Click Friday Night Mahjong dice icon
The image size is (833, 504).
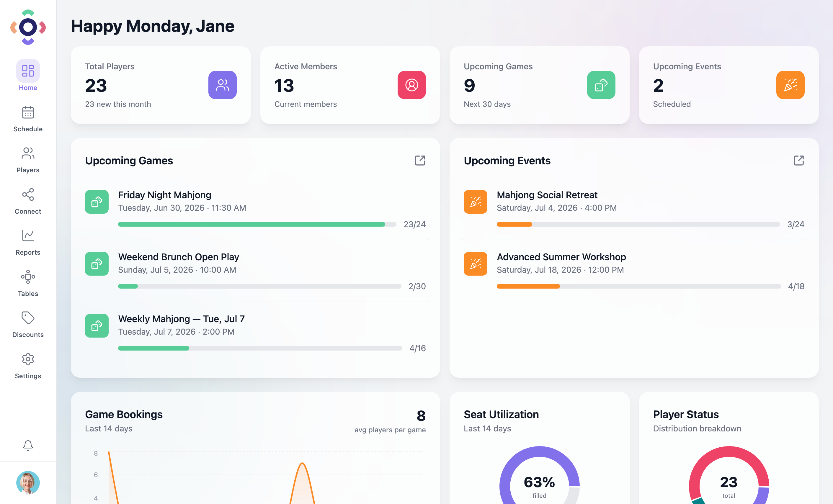pos(97,202)
